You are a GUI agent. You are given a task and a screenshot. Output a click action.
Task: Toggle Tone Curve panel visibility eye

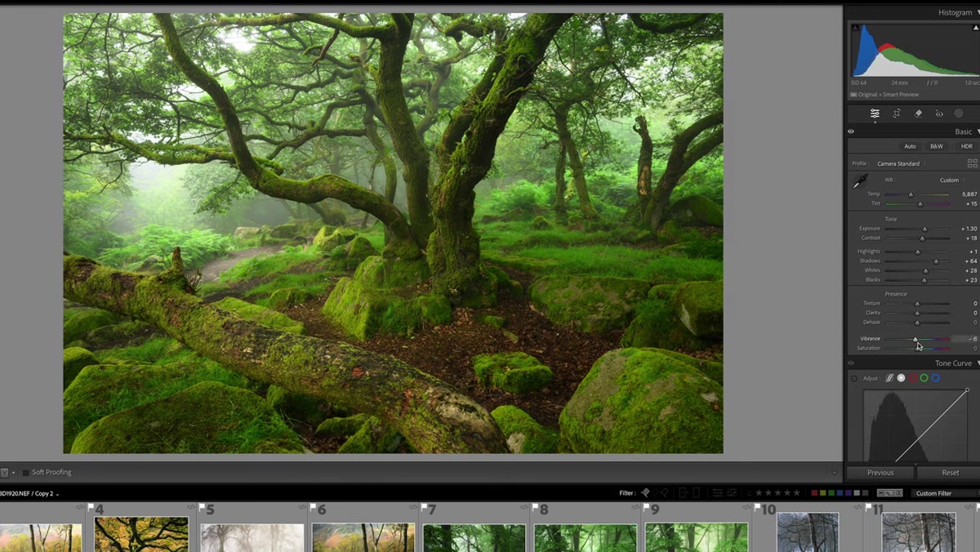[851, 363]
